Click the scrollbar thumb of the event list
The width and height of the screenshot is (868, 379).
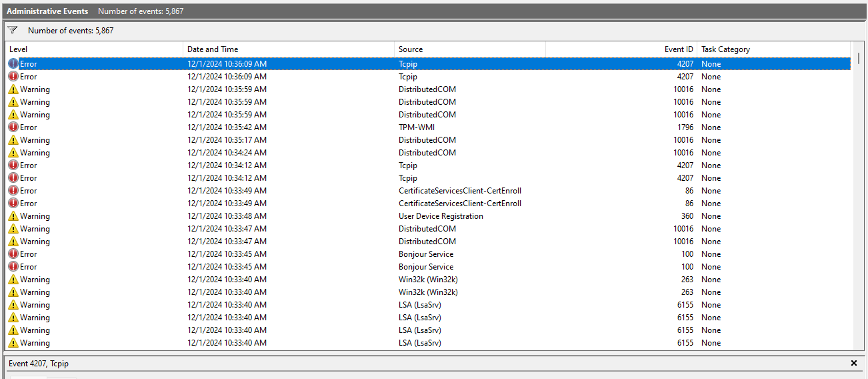[x=859, y=58]
